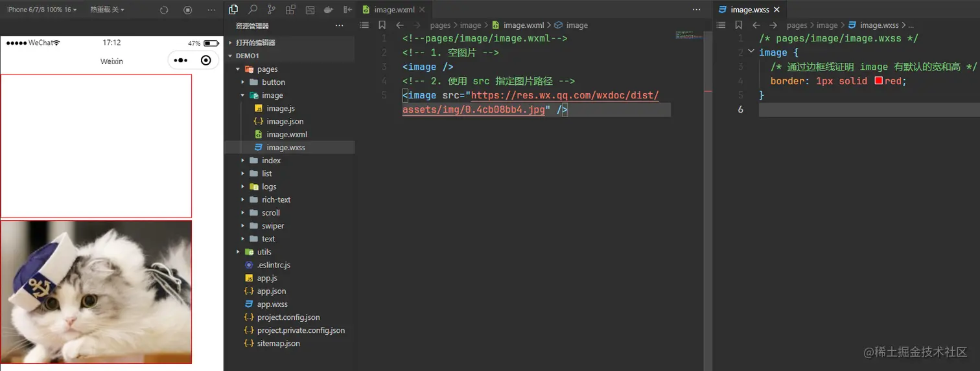Collapse the sidebar with the arrow icon
This screenshot has height=371, width=980.
coord(347,10)
